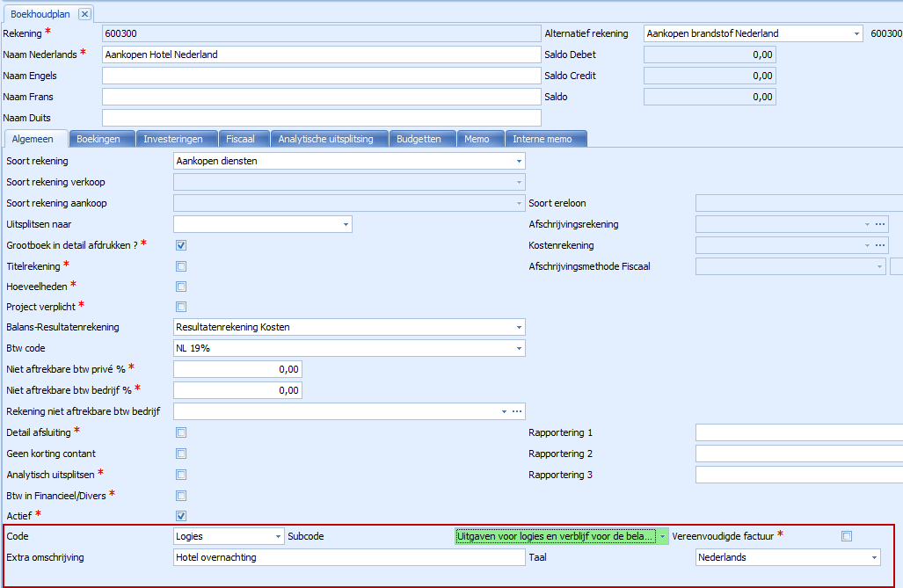Toggle Grootboek in detail afdrukken checkbox

[x=181, y=245]
